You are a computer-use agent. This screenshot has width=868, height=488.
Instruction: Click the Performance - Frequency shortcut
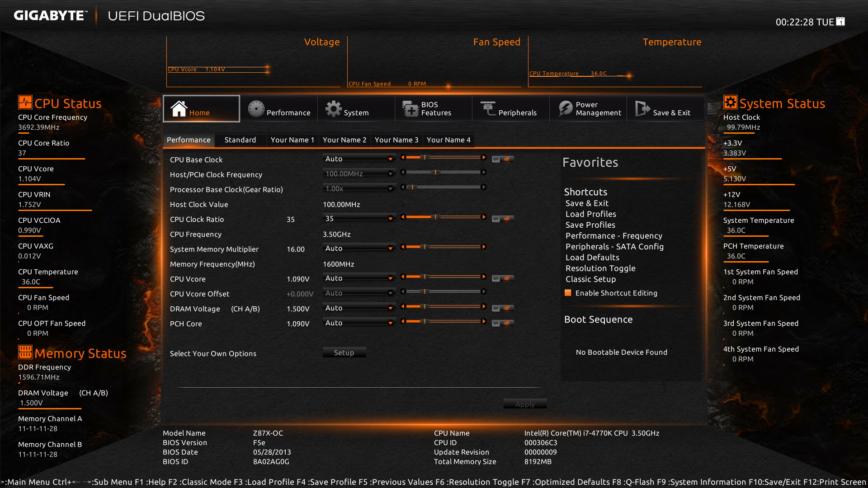[x=613, y=235]
